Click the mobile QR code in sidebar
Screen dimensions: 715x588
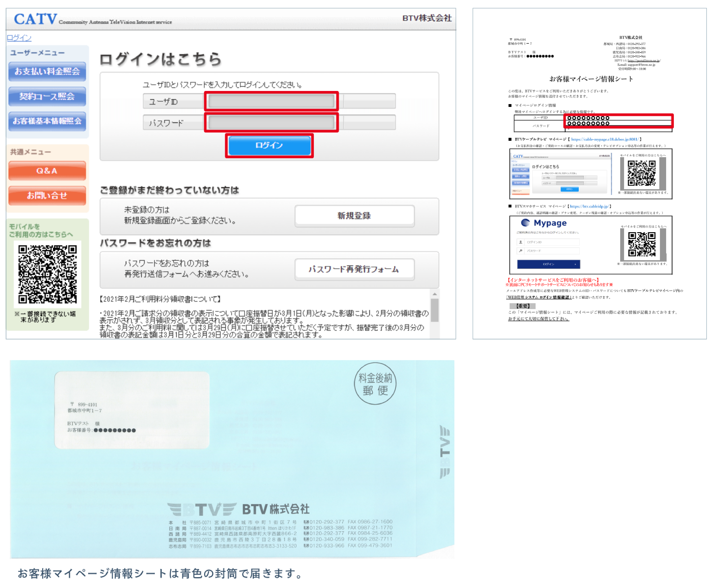point(47,274)
